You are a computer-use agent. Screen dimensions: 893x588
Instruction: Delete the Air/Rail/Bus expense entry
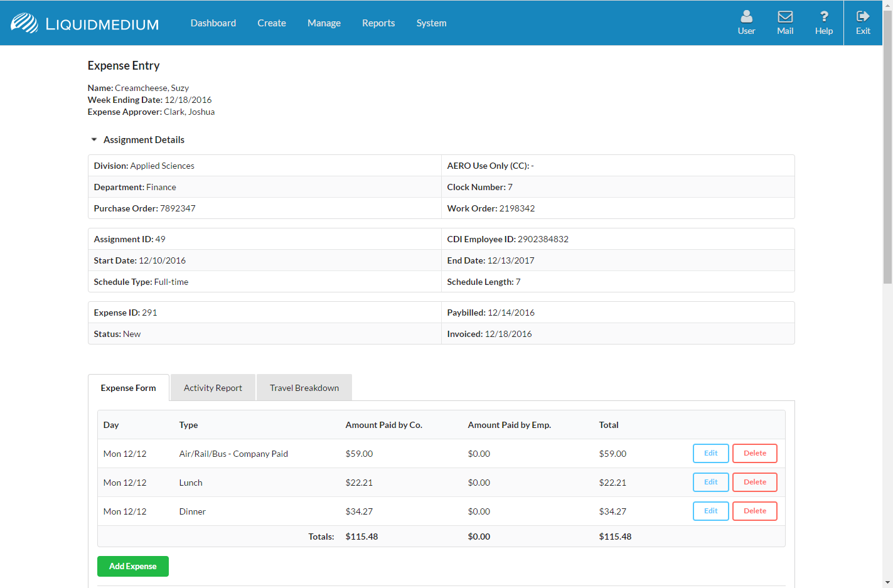tap(754, 453)
